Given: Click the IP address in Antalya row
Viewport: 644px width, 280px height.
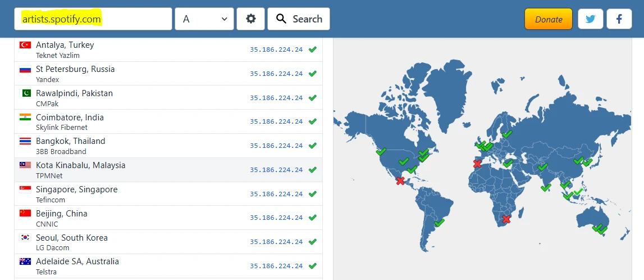Looking at the screenshot, I should 276,49.
